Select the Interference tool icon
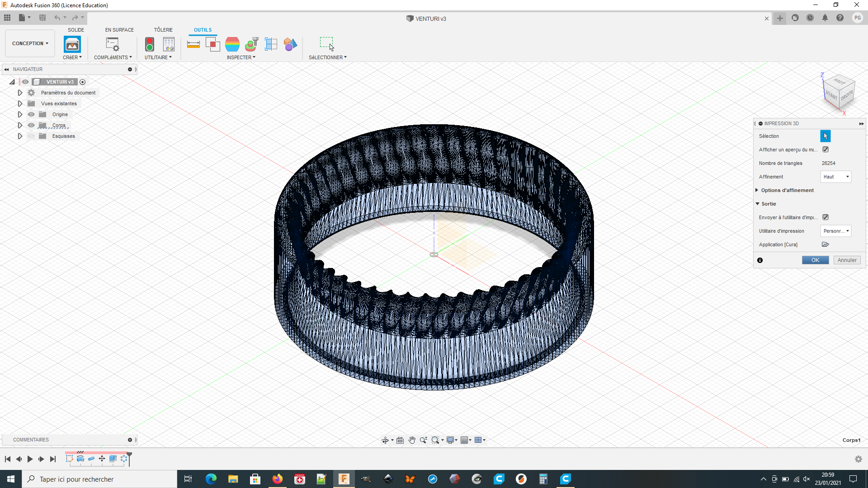The width and height of the screenshot is (868, 488). tap(212, 44)
